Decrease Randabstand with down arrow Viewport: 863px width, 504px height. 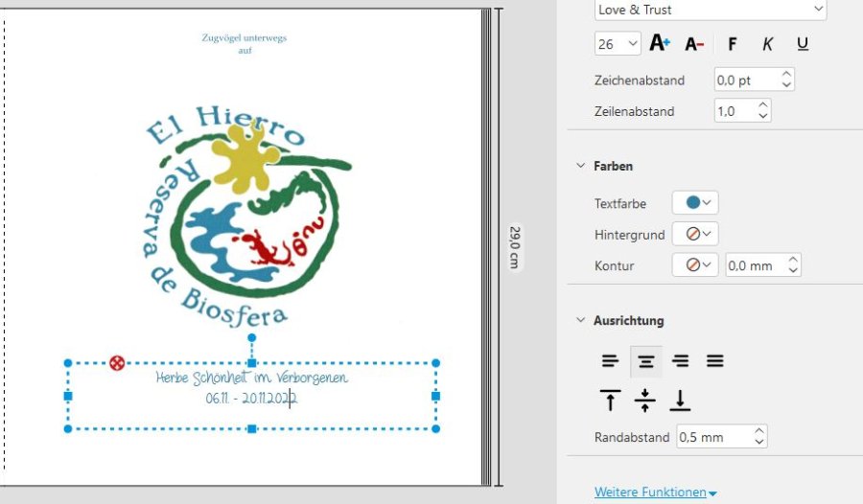tap(759, 442)
